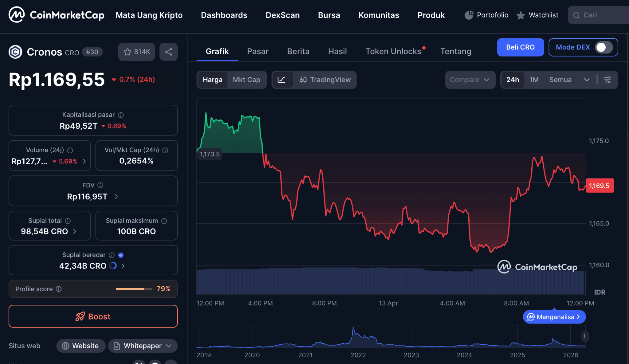The height and width of the screenshot is (364, 629).
Task: Click the star watchlist button showing 814K
Action: coord(137,52)
